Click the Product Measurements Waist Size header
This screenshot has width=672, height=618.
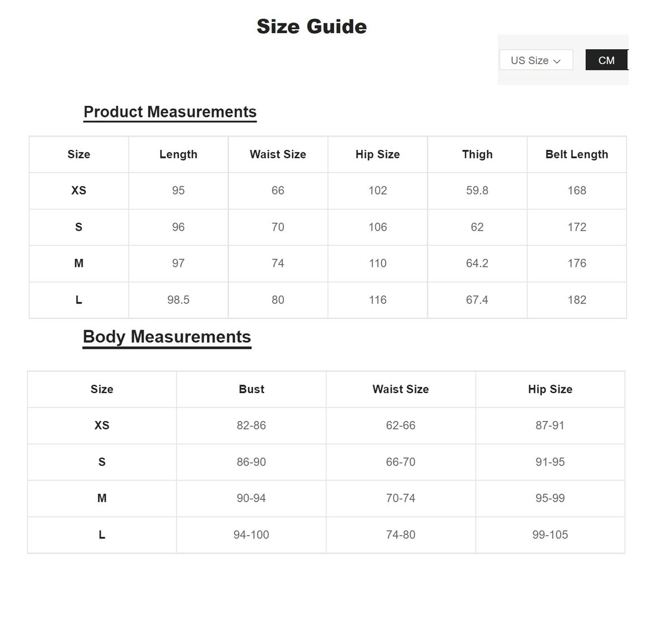click(278, 154)
